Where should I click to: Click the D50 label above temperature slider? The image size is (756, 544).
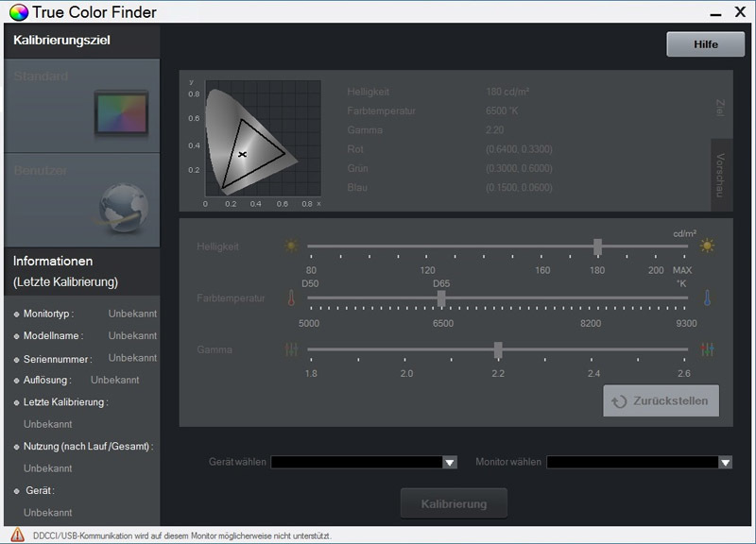pyautogui.click(x=310, y=283)
